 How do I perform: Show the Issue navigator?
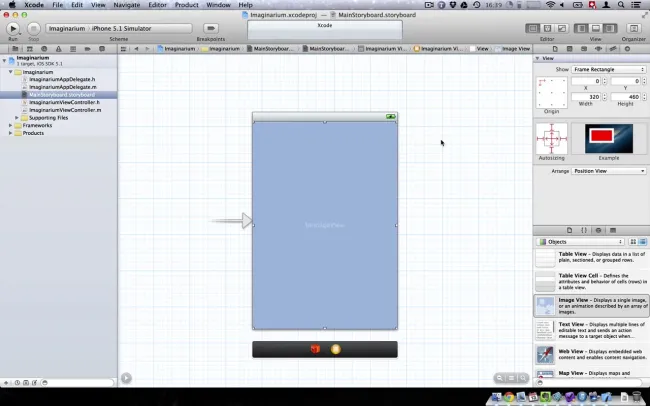[x=58, y=49]
